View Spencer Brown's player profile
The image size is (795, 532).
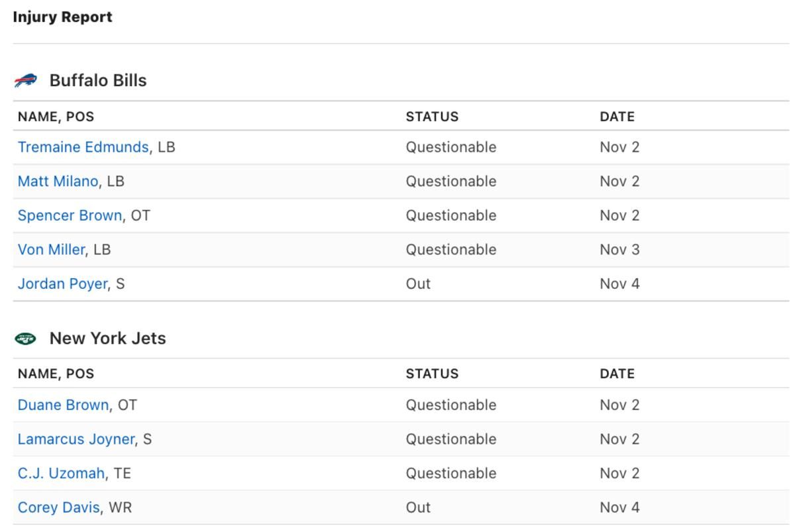pos(70,216)
